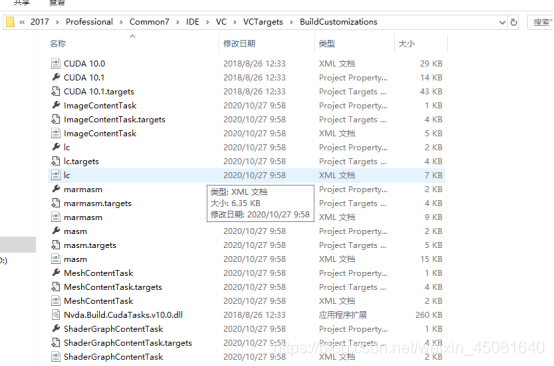
Task: Click the 应用程序扩展 type cell
Action: pos(343,315)
